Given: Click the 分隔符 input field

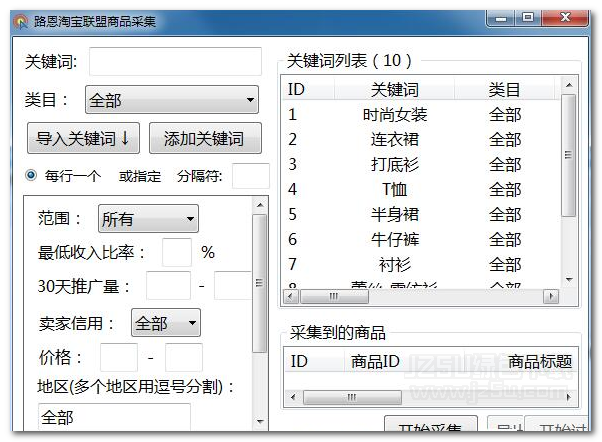Looking at the screenshot, I should coord(251,176).
